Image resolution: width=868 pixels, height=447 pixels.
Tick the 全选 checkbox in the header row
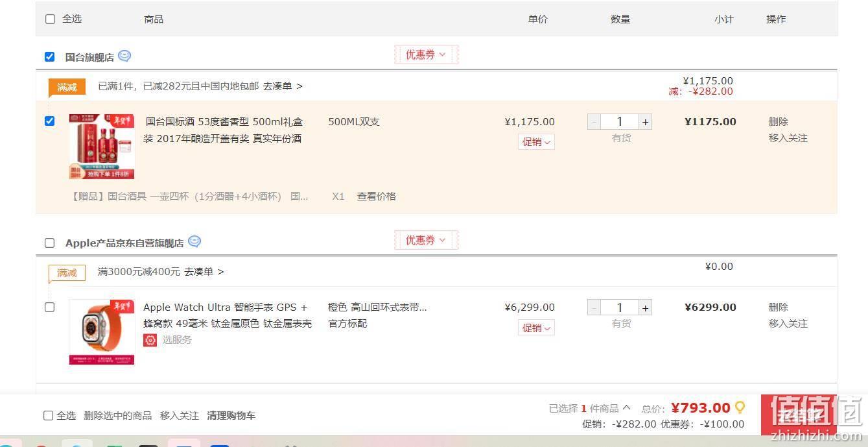point(50,19)
